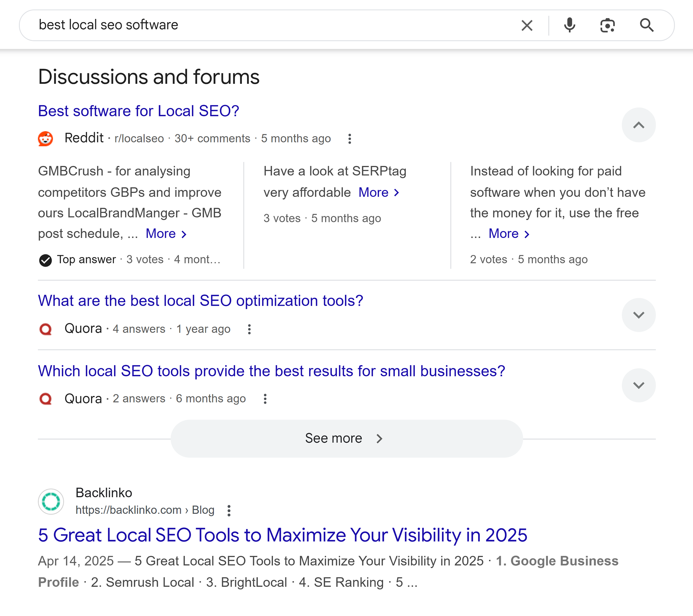The height and width of the screenshot is (616, 693).
Task: Click '3 votes · 5 months ago' under SERPtag
Action: click(322, 218)
